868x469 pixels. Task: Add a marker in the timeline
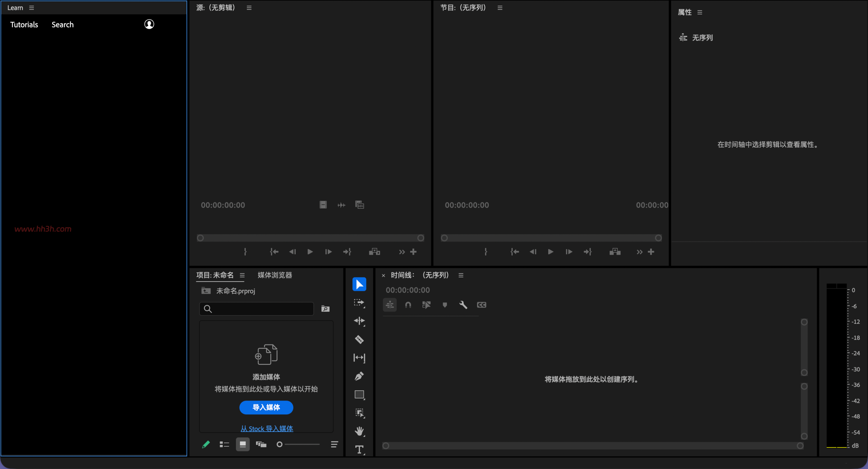(x=445, y=305)
